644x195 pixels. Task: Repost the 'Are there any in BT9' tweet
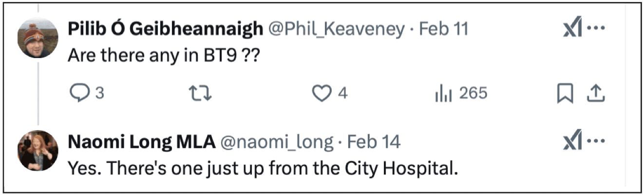201,93
